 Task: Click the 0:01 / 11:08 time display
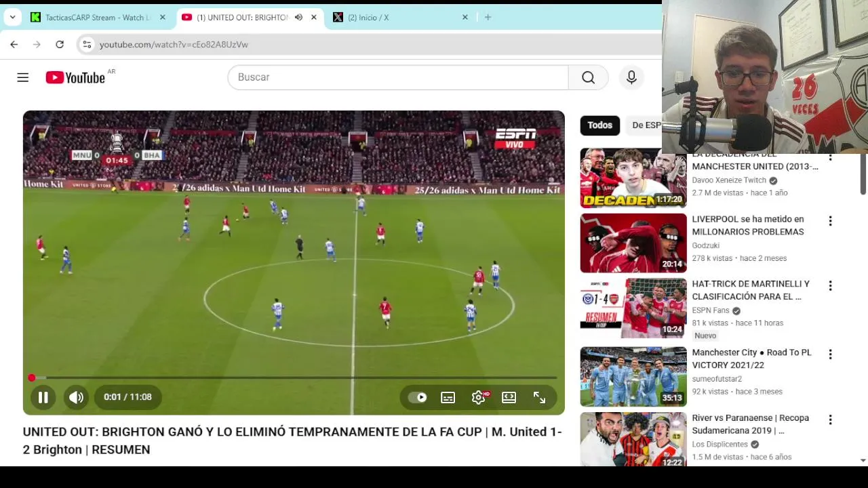pyautogui.click(x=127, y=397)
